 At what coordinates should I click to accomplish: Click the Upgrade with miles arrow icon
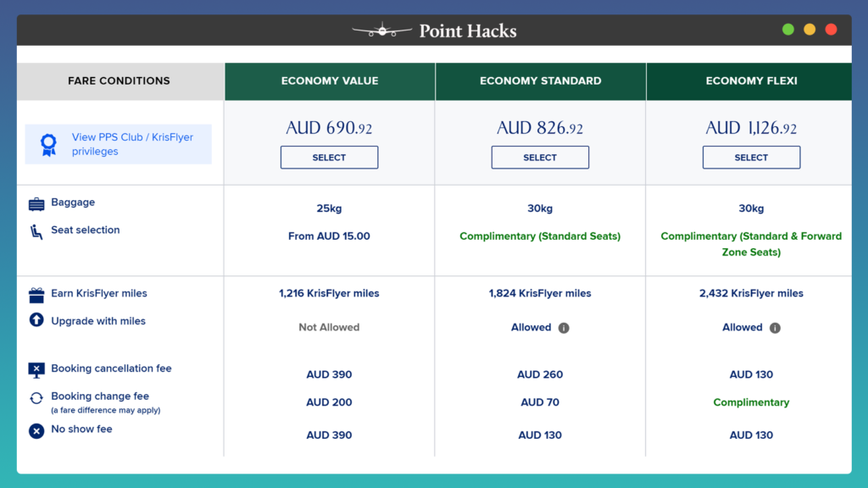pyautogui.click(x=35, y=320)
